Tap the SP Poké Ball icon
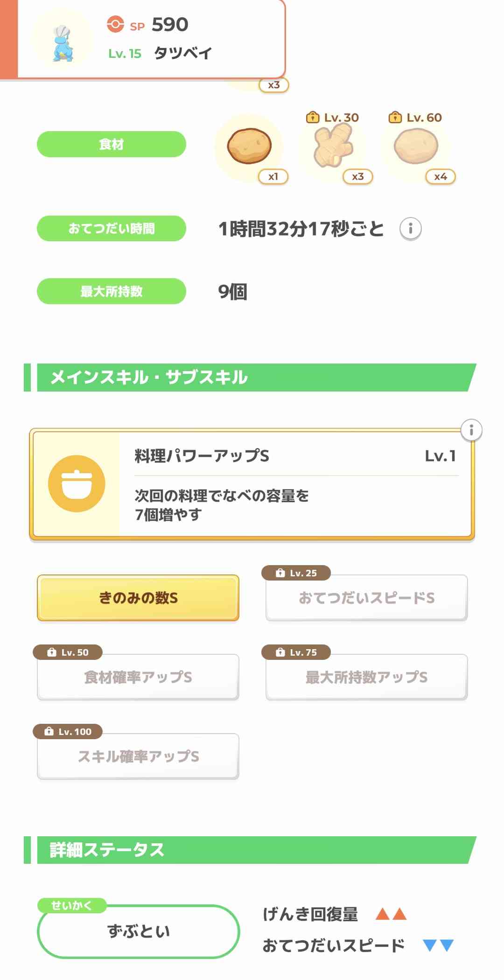 pos(115,24)
